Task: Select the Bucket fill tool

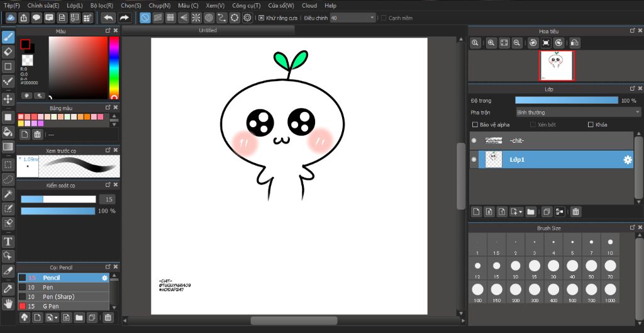Action: click(8, 132)
